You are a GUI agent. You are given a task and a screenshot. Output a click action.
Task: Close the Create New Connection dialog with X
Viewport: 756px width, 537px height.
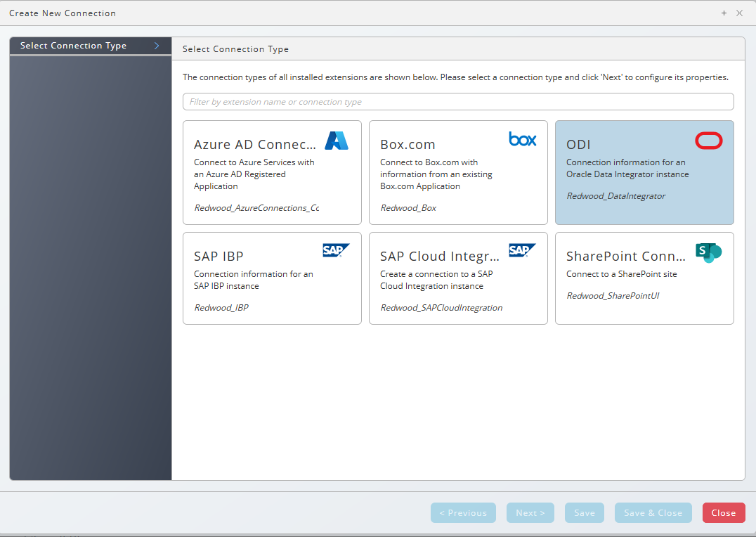point(739,13)
